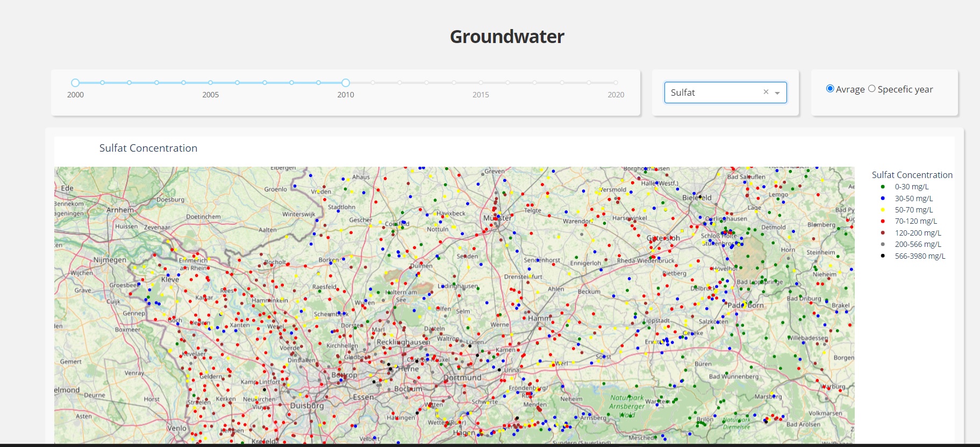Screen dimensions: 980x447
Task: Click the Dortmund label on the map
Action: click(x=462, y=378)
